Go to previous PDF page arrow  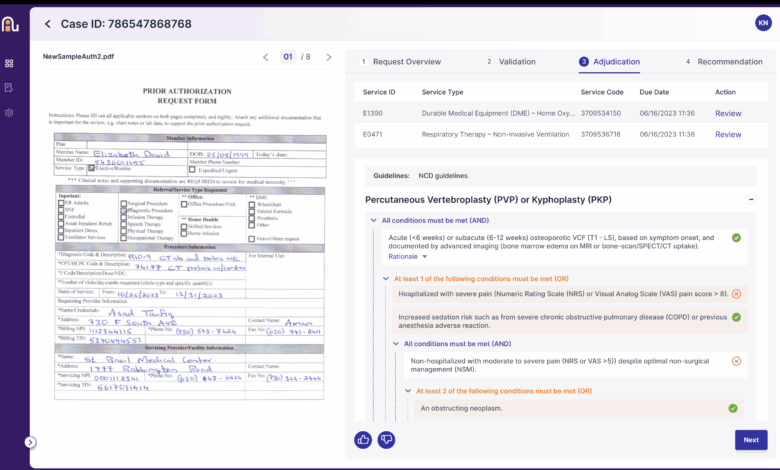[266, 57]
